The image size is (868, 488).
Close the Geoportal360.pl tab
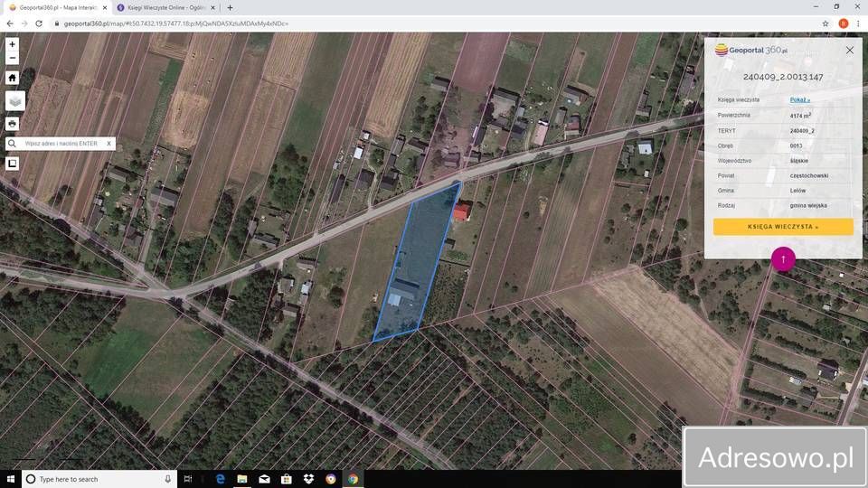[105, 8]
